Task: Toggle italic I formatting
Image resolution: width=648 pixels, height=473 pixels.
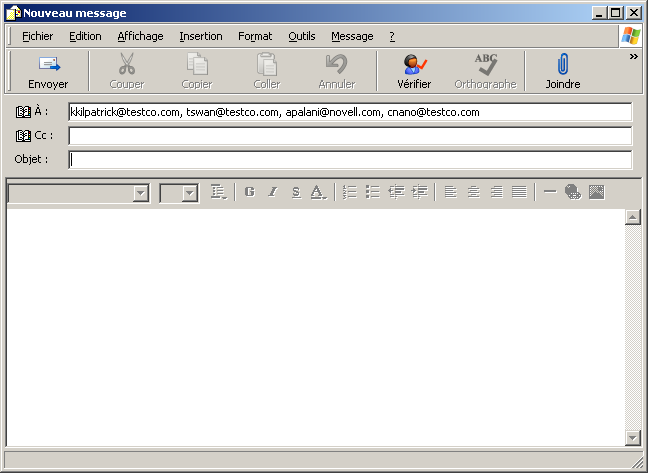Action: click(273, 192)
